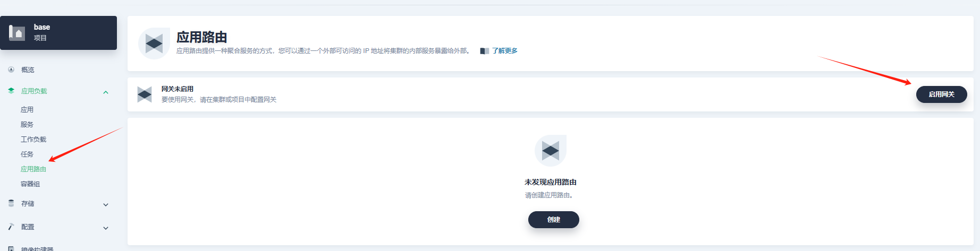Expand the 配置 section chevron
The image size is (980, 251).
(106, 228)
